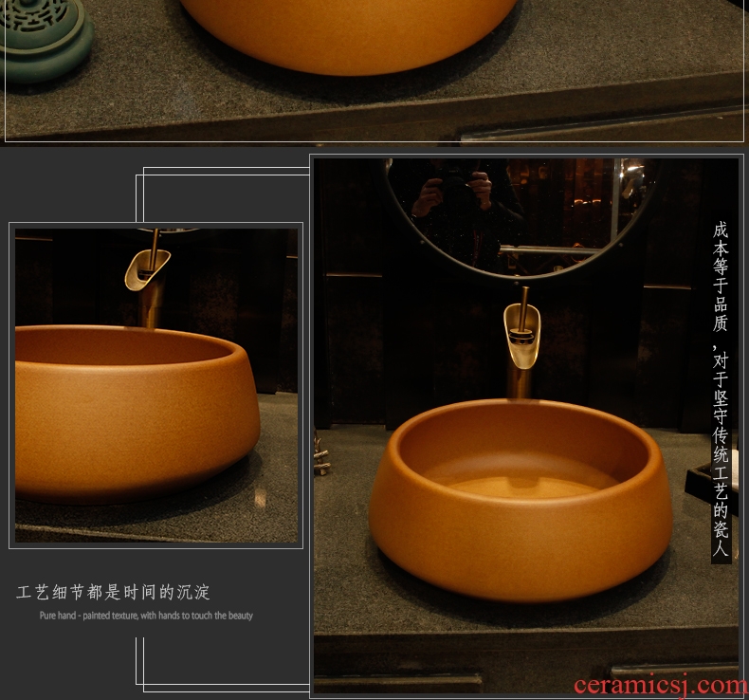749x700 pixels.
Task: Click the top banner basin image
Action: coord(351,33)
